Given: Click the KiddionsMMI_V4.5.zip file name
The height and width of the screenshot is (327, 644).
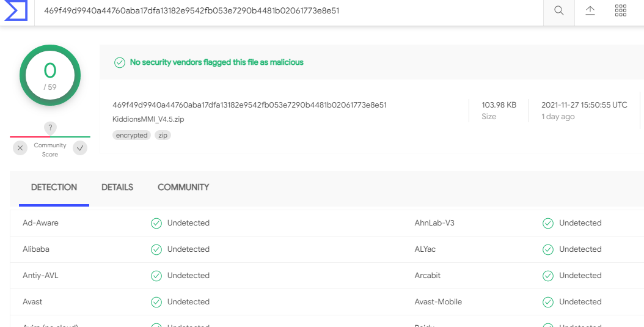Looking at the screenshot, I should click(x=148, y=119).
